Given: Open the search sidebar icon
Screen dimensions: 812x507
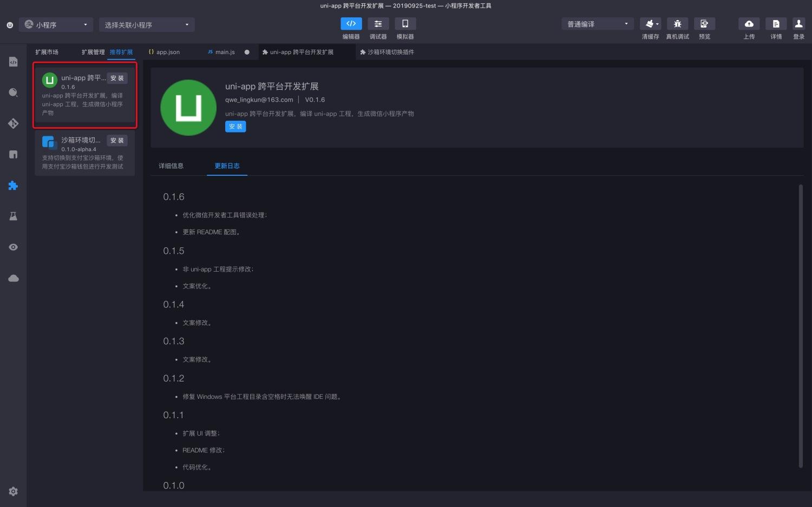Looking at the screenshot, I should click(x=14, y=93).
